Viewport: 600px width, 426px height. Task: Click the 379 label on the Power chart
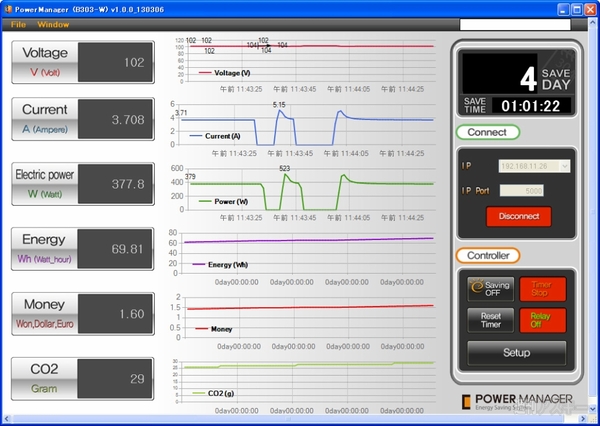tap(190, 176)
